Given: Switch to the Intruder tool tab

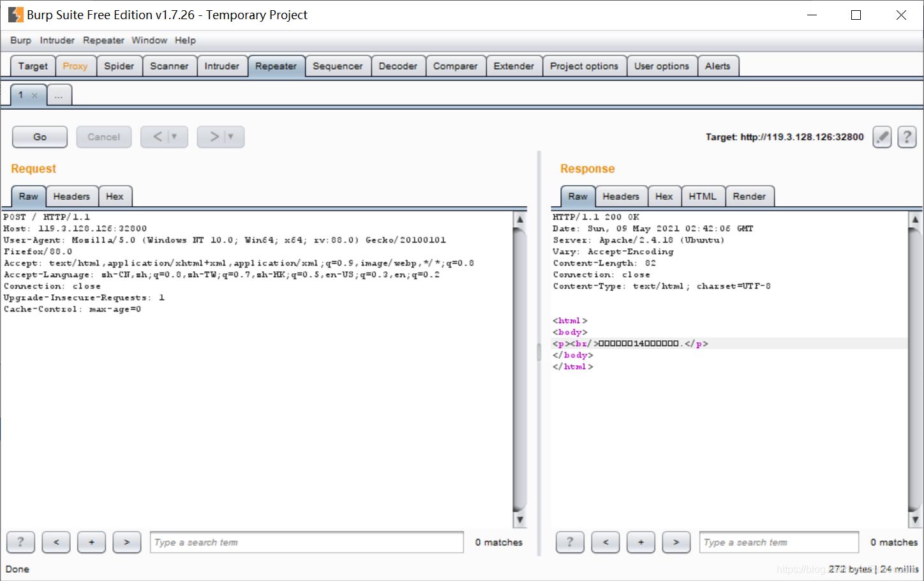Looking at the screenshot, I should coord(221,66).
